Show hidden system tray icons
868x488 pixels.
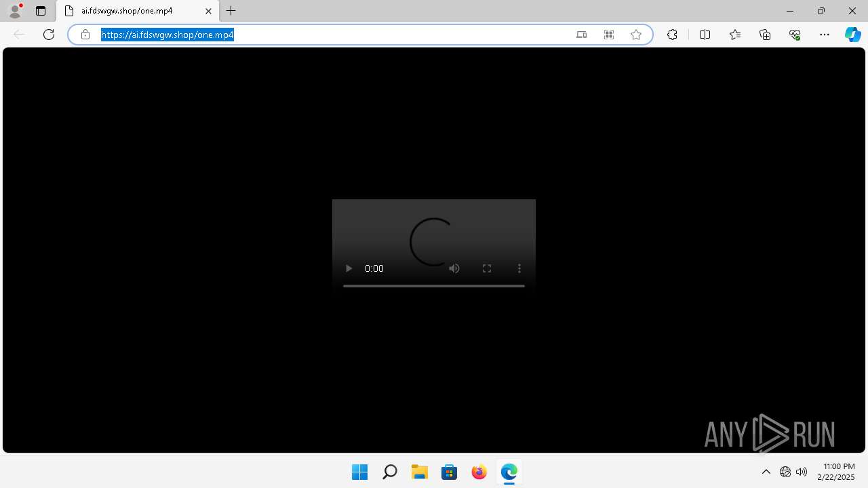pos(766,472)
